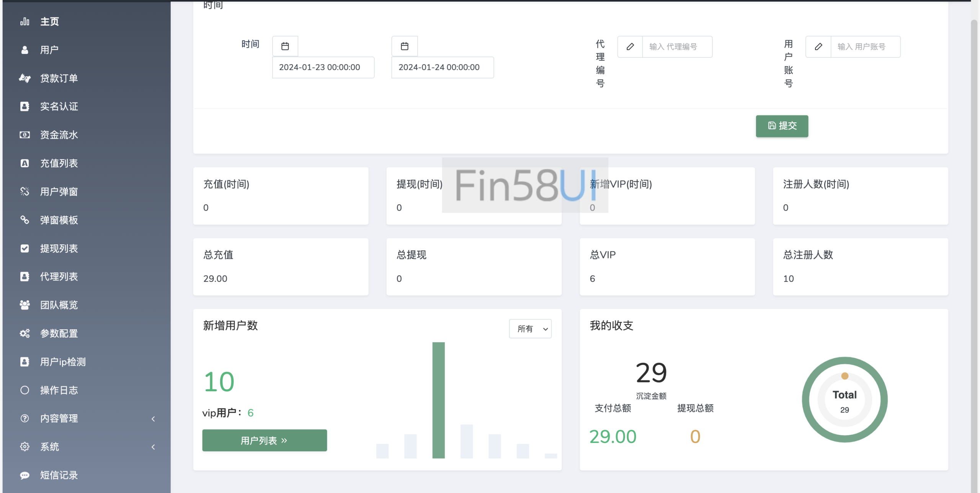This screenshot has width=980, height=493.
Task: Click the 输入 代理编号 input field
Action: coord(677,47)
